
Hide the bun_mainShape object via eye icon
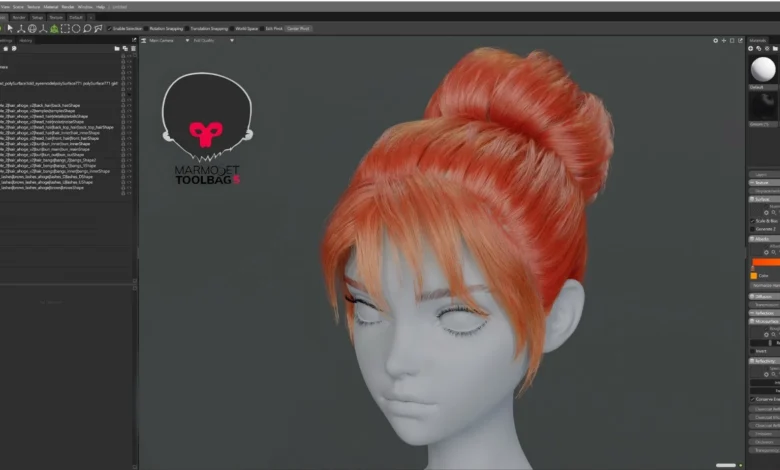point(129,149)
